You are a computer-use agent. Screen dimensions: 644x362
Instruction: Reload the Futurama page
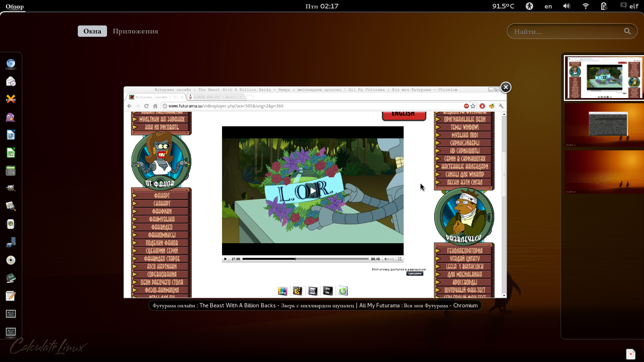[x=147, y=106]
